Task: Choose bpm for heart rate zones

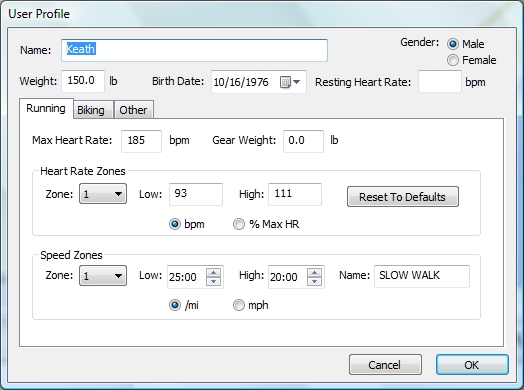Action: (x=174, y=224)
